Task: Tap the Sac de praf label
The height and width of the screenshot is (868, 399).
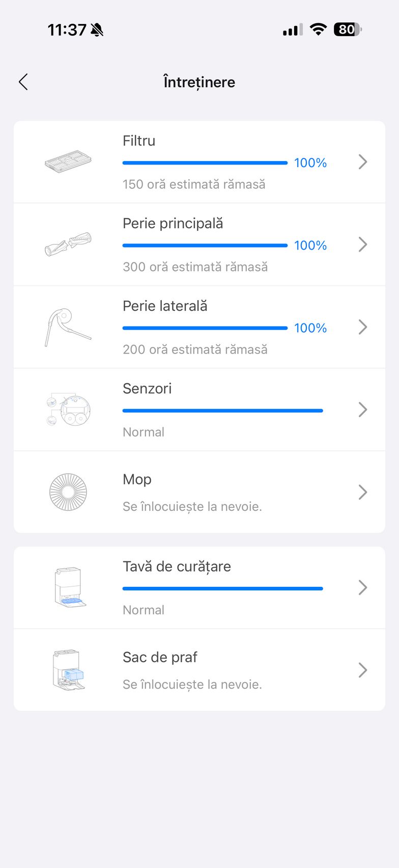Action: (x=160, y=657)
